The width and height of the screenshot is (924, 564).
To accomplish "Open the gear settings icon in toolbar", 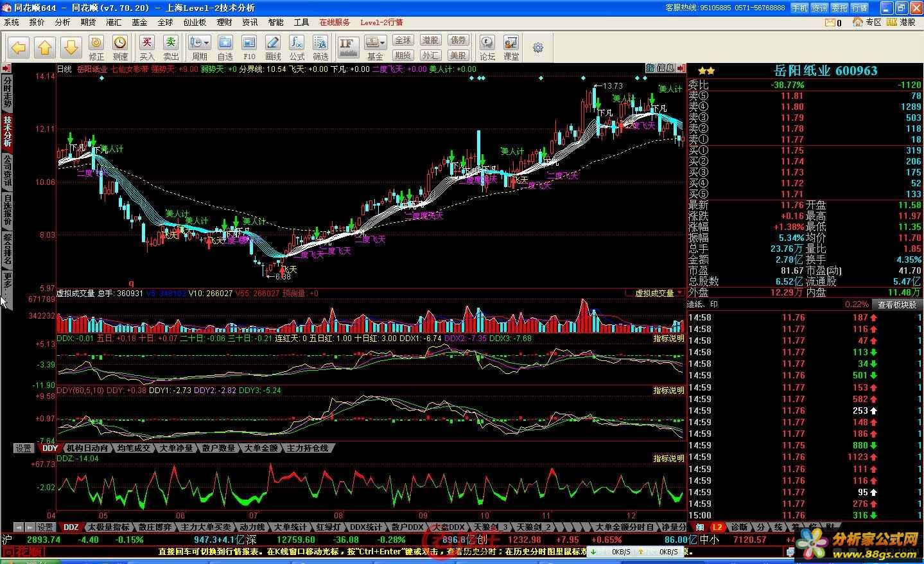I will 538,48.
